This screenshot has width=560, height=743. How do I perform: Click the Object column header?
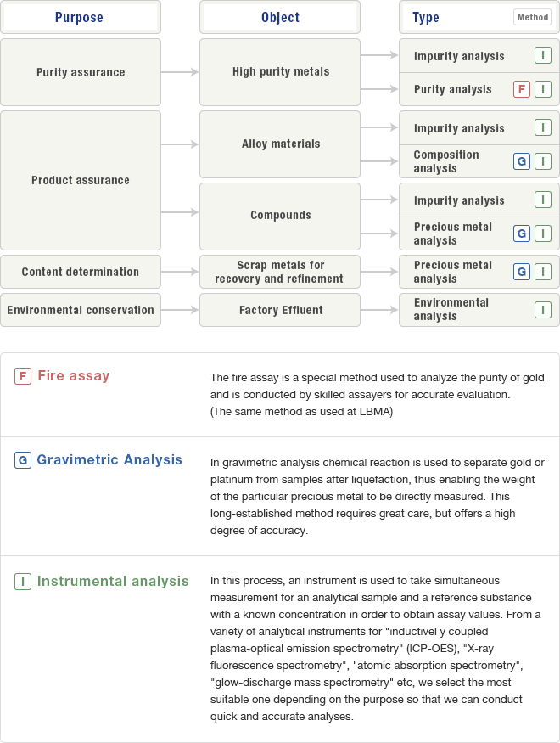click(280, 17)
